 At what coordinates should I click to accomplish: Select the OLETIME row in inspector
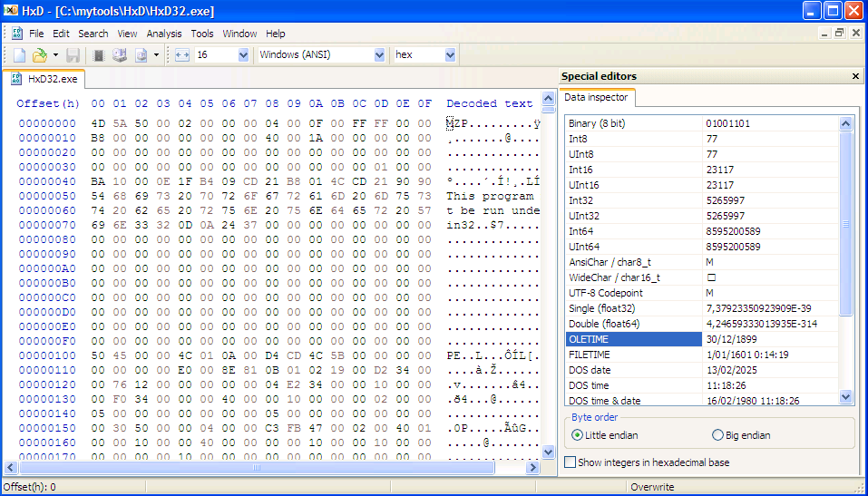coord(702,339)
